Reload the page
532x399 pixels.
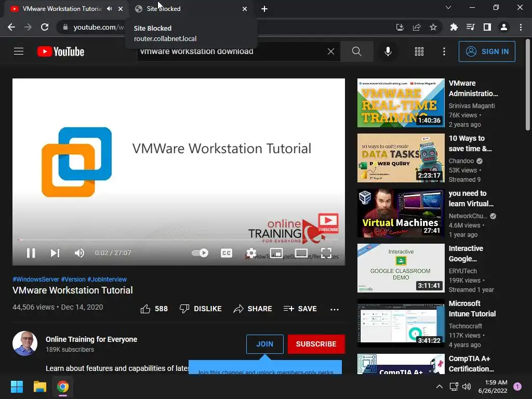coord(45,27)
